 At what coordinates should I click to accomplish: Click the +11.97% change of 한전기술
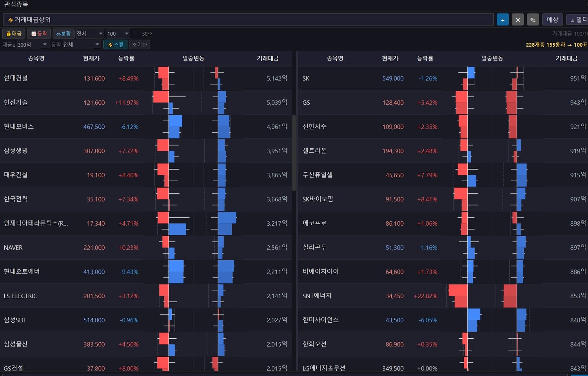tap(127, 103)
